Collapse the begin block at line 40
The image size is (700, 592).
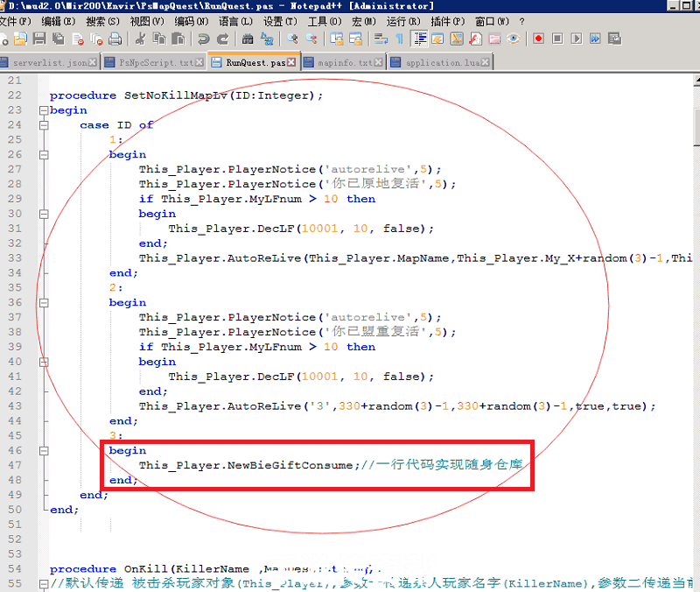point(44,362)
